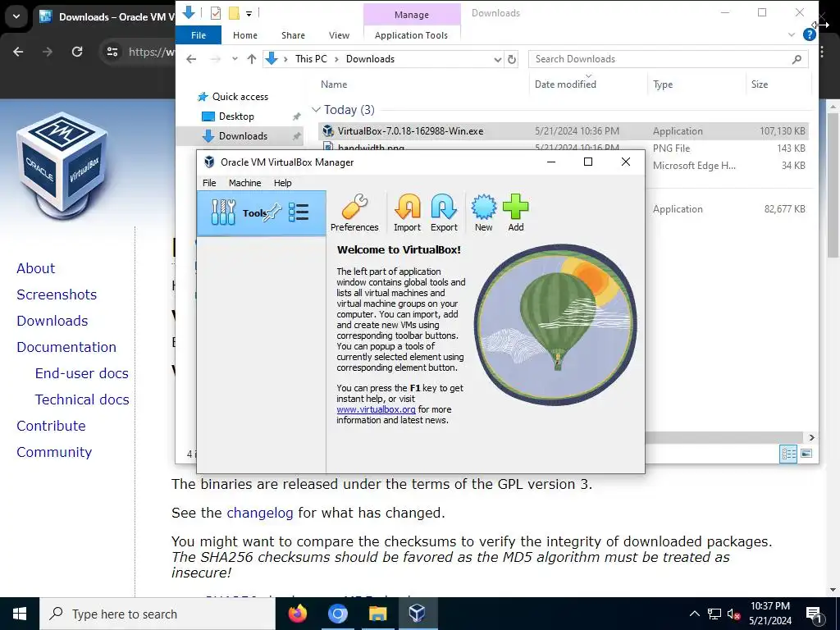The width and height of the screenshot is (840, 630).
Task: Show hidden system tray icons
Action: coord(694,614)
